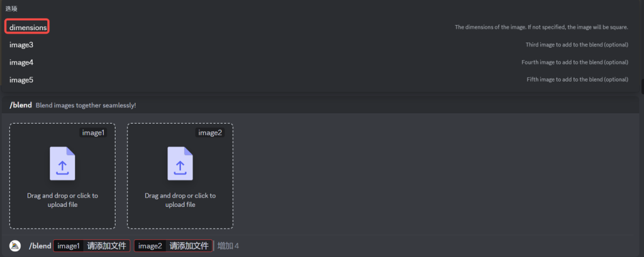The width and height of the screenshot is (644, 257).
Task: Click image2 drag and drop upload area
Action: [180, 176]
